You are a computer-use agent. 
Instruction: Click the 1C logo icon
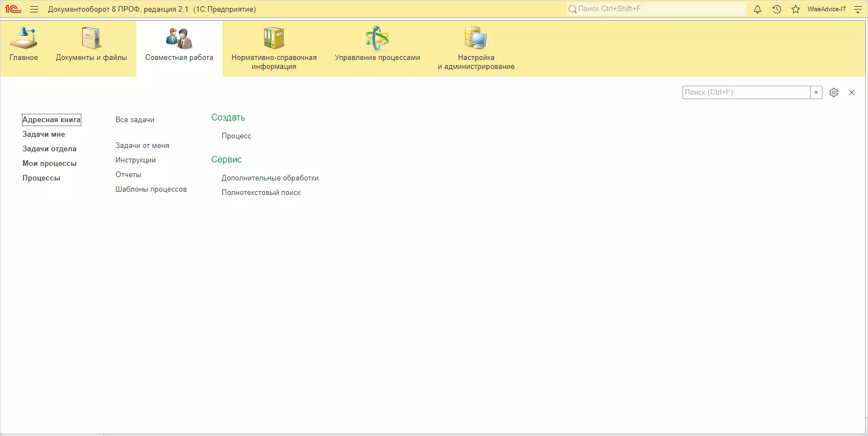click(x=13, y=9)
